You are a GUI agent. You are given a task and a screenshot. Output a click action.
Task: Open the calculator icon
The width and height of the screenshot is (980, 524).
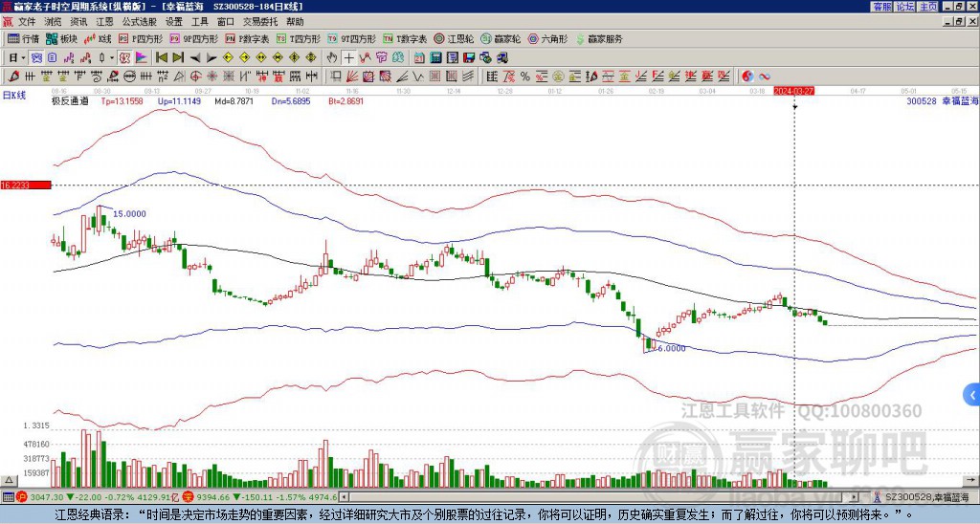pos(435,57)
